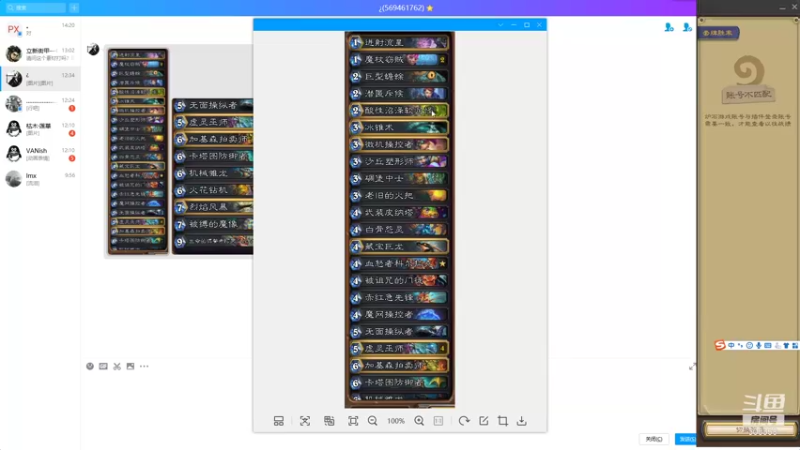Select the conversation timestamped 12:34

click(x=40, y=79)
